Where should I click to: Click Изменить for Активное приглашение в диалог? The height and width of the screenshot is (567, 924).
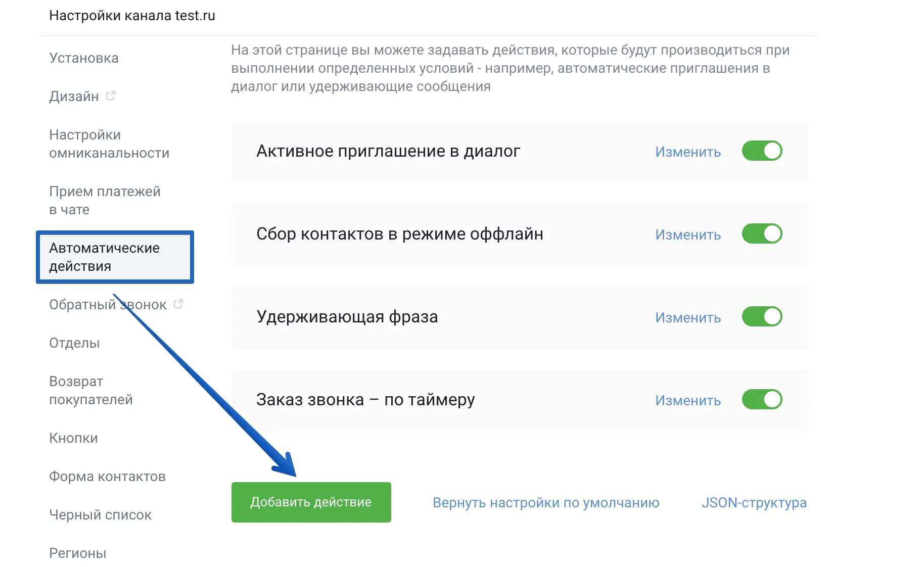pos(687,152)
